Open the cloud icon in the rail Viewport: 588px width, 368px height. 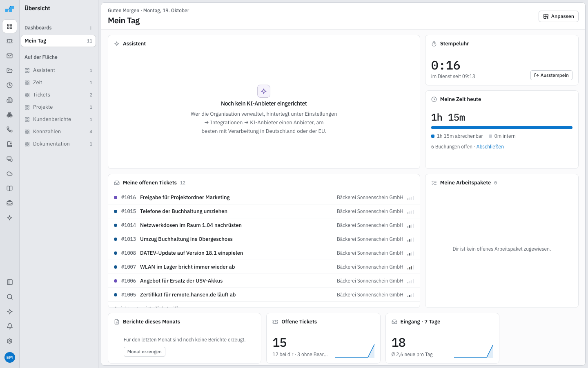pyautogui.click(x=10, y=174)
